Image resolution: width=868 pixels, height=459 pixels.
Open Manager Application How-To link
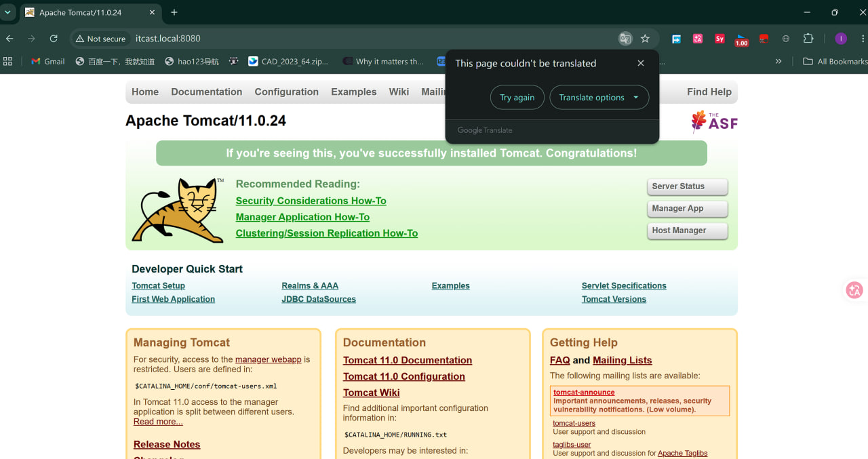[302, 217]
